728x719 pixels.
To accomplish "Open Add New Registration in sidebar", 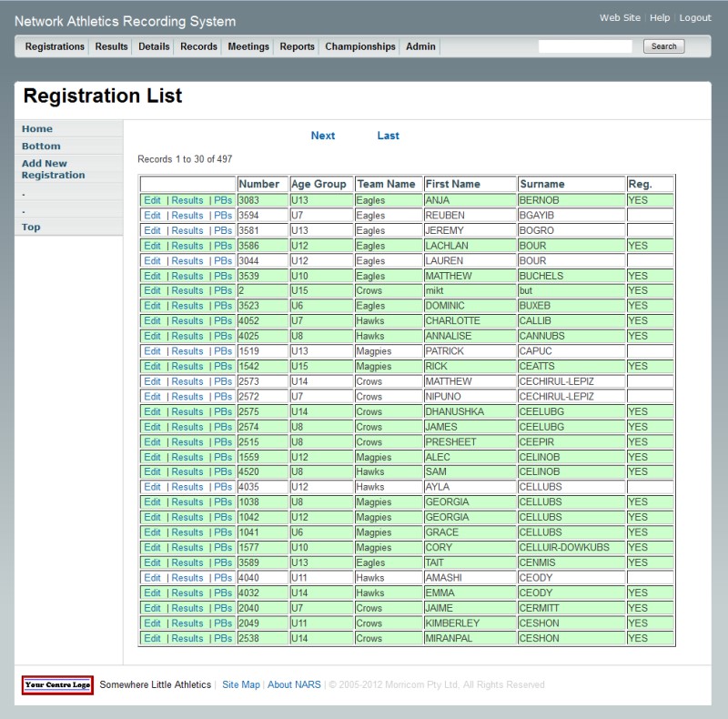I will (53, 169).
